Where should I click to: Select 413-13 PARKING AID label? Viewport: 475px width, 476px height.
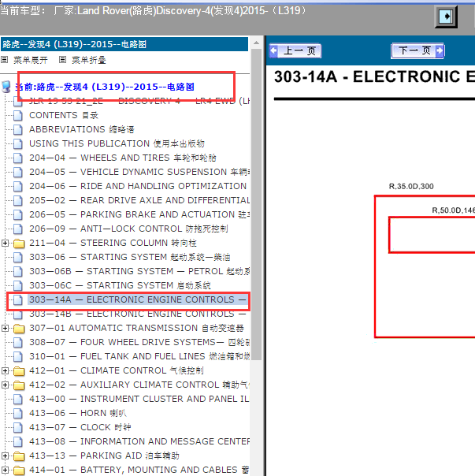[x=105, y=456]
